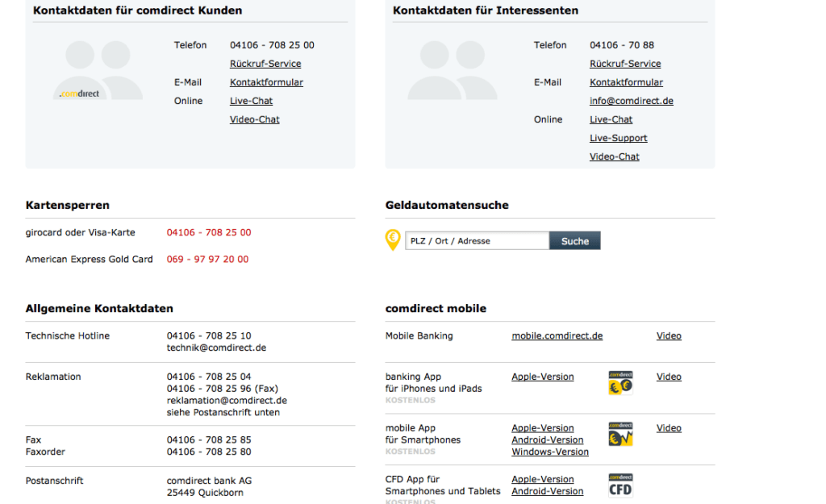The width and height of the screenshot is (826, 504).
Task: Open Rückruf-Service for Interessenten
Action: (625, 64)
